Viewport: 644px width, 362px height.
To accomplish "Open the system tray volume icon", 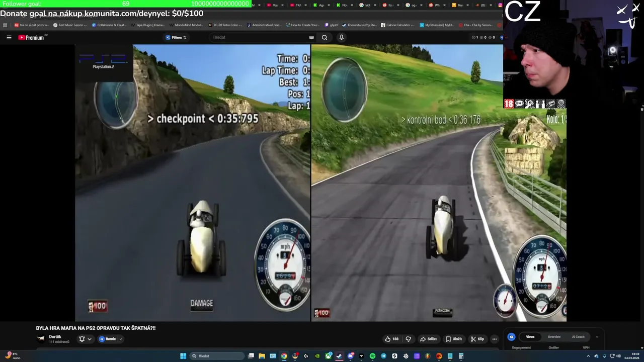I will click(x=618, y=356).
